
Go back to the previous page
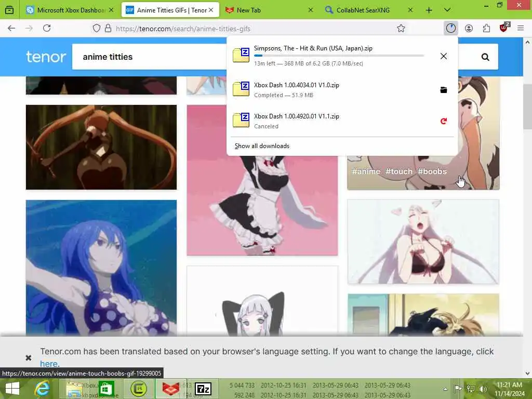(11, 28)
